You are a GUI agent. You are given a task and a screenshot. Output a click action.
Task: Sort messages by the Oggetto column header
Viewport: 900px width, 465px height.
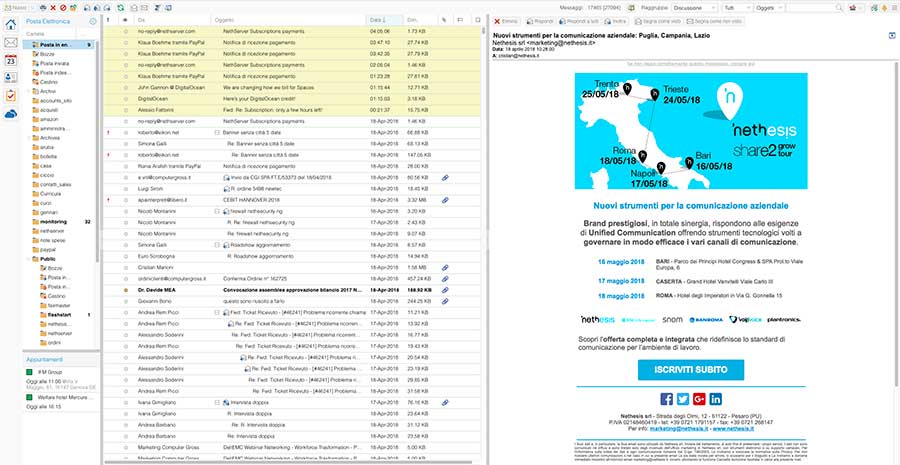click(x=288, y=20)
